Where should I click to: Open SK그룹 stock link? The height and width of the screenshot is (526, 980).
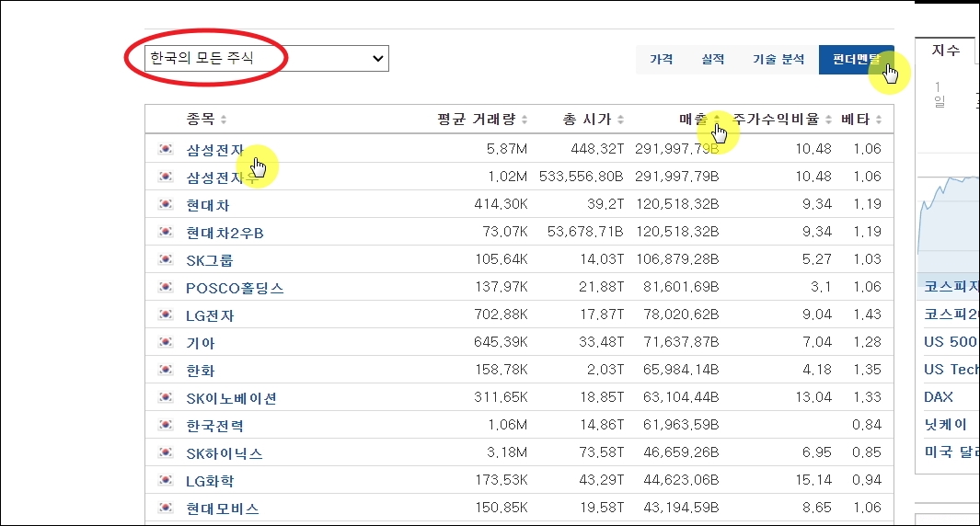pyautogui.click(x=210, y=260)
